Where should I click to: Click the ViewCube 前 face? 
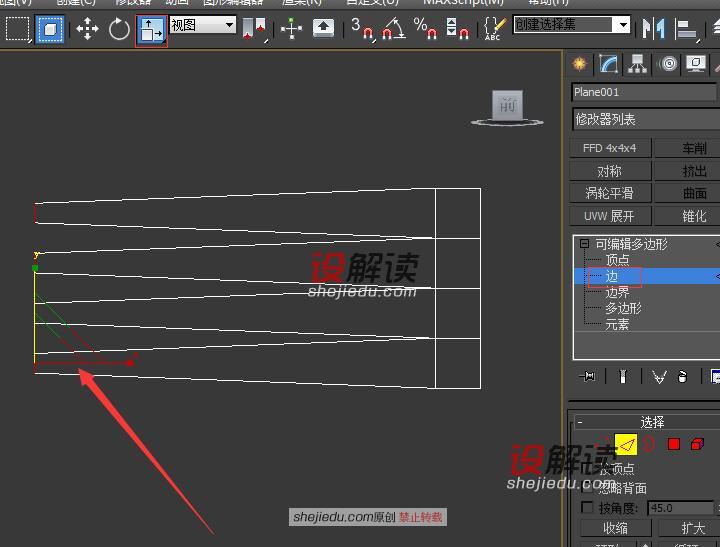tap(507, 105)
